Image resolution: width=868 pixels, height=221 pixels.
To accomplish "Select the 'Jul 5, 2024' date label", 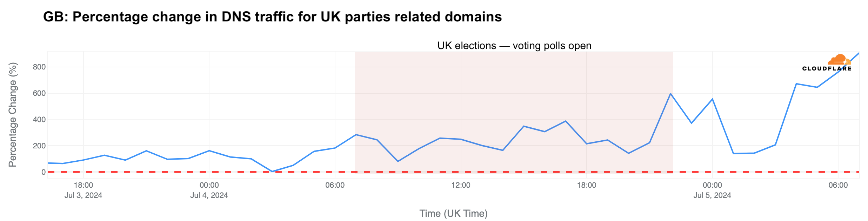I will point(712,195).
